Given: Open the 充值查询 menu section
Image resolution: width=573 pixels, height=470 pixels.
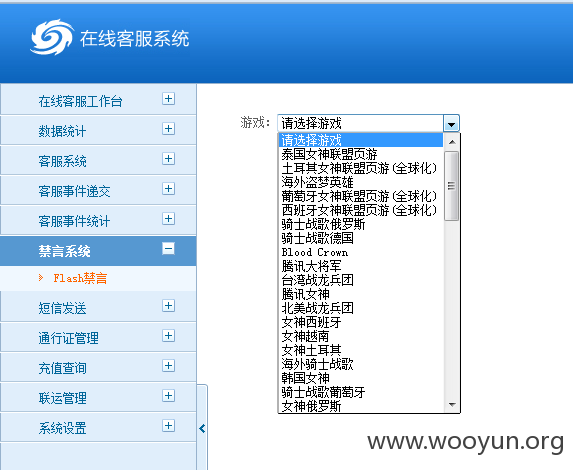Looking at the screenshot, I should [98, 367].
